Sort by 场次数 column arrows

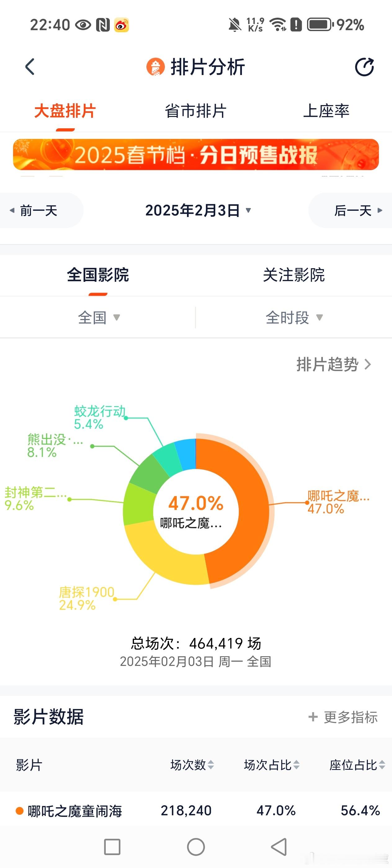tap(211, 765)
